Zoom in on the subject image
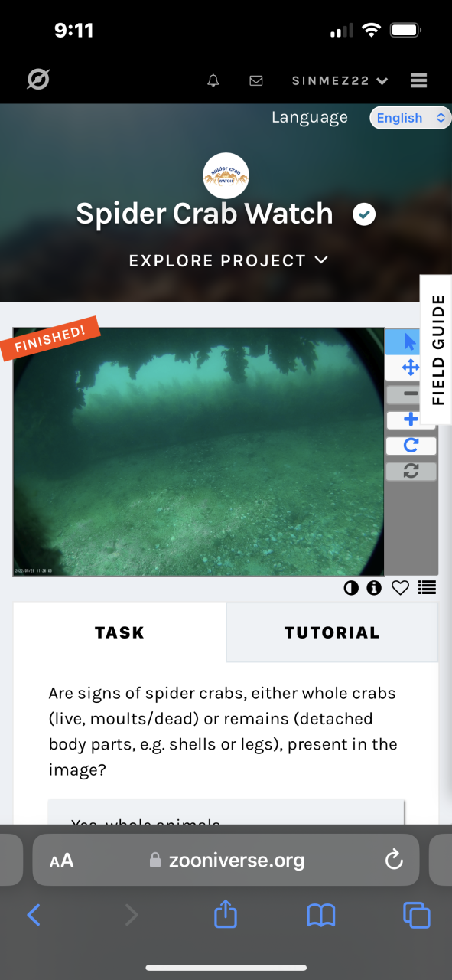This screenshot has height=980, width=452. click(411, 420)
